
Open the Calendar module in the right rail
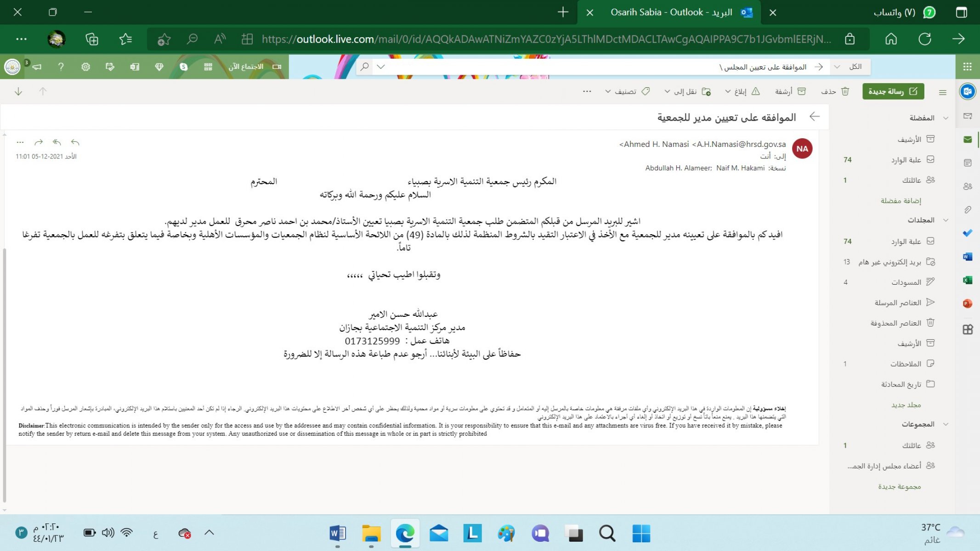(968, 163)
